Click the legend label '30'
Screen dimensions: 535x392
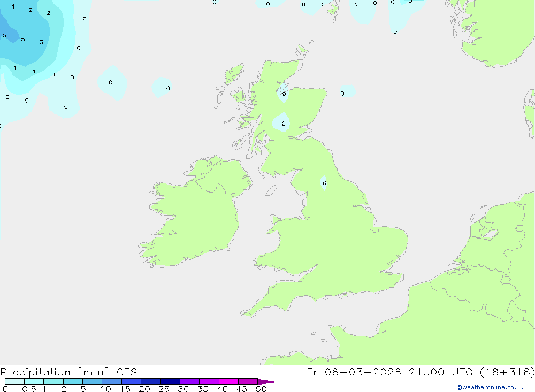pos(184,389)
